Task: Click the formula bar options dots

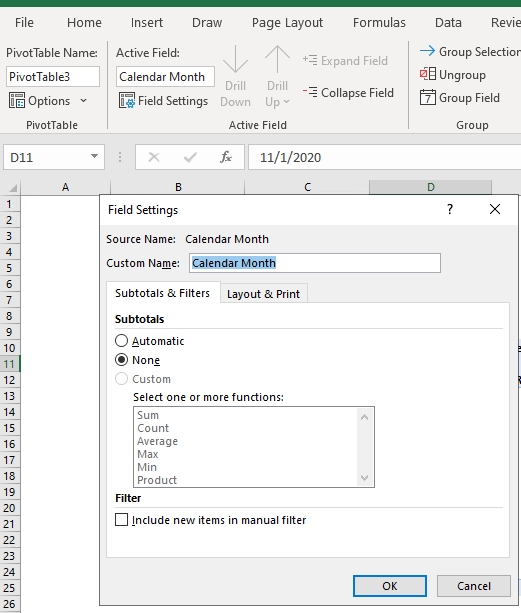Action: pyautogui.click(x=120, y=157)
